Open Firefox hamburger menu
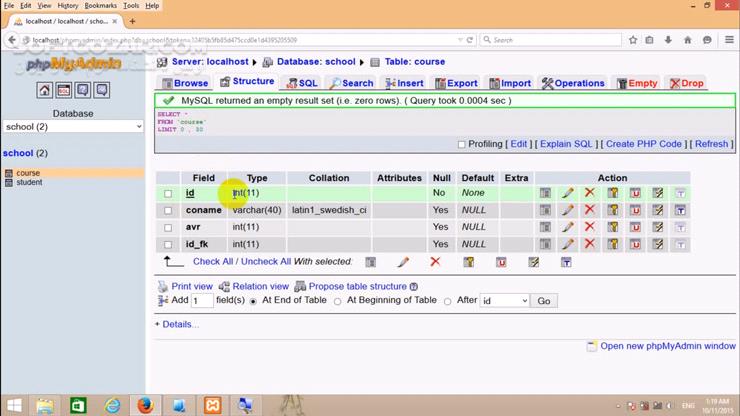The image size is (740, 416). [729, 40]
